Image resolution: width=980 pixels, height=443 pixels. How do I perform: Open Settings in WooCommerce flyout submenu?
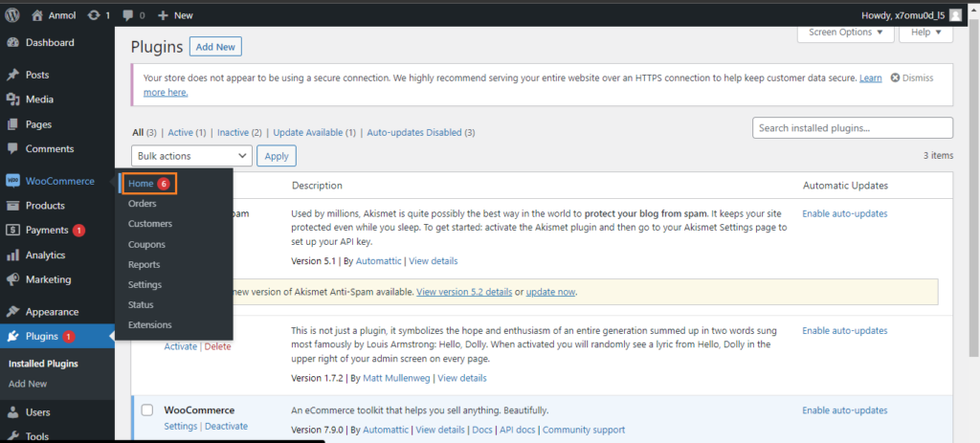click(145, 284)
